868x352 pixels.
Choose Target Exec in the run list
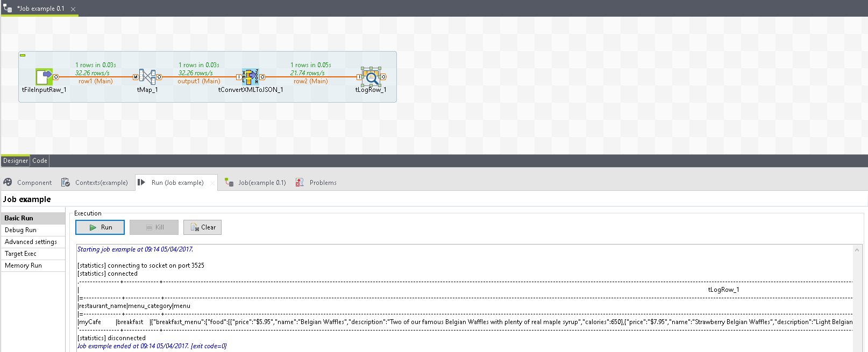21,254
